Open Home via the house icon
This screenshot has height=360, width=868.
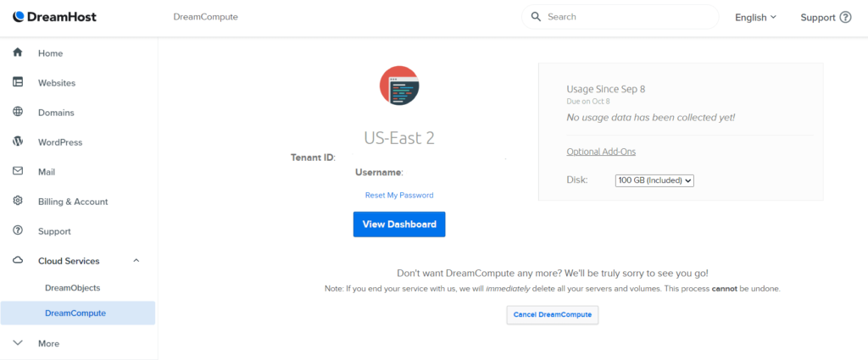(x=18, y=53)
